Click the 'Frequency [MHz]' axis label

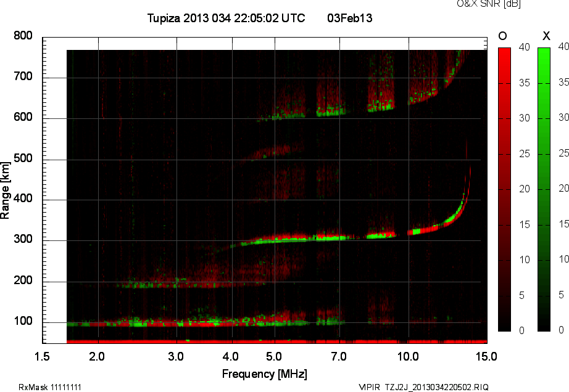coord(265,374)
